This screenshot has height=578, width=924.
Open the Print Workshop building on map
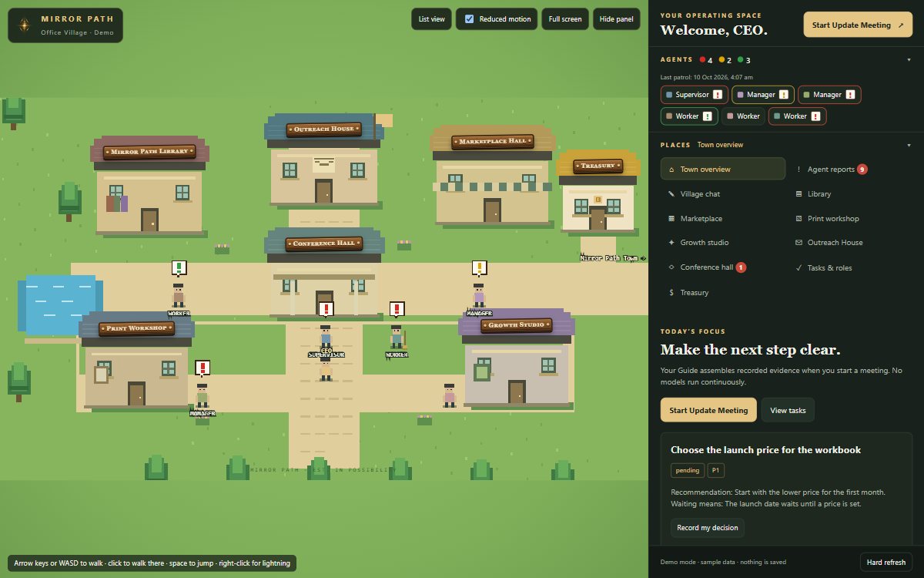[x=137, y=359]
